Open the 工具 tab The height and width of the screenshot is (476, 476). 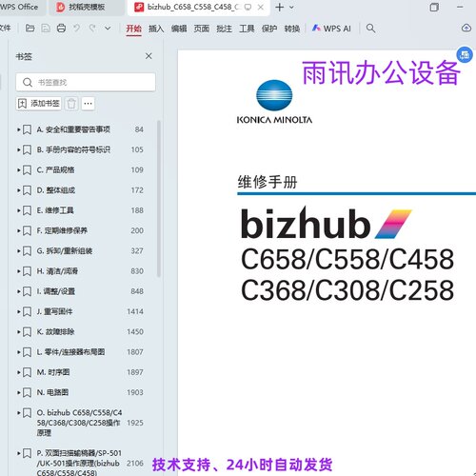coord(247,29)
